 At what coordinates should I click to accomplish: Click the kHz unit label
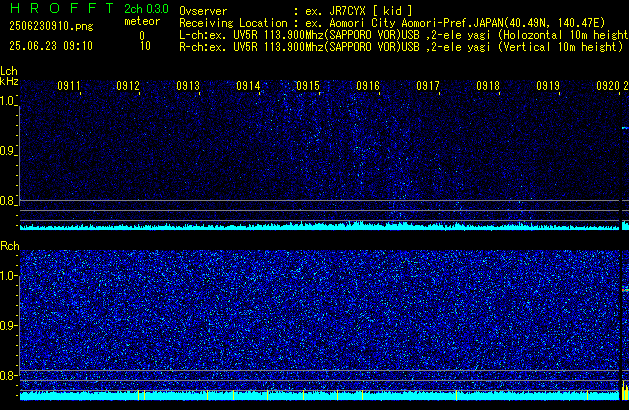9,81
